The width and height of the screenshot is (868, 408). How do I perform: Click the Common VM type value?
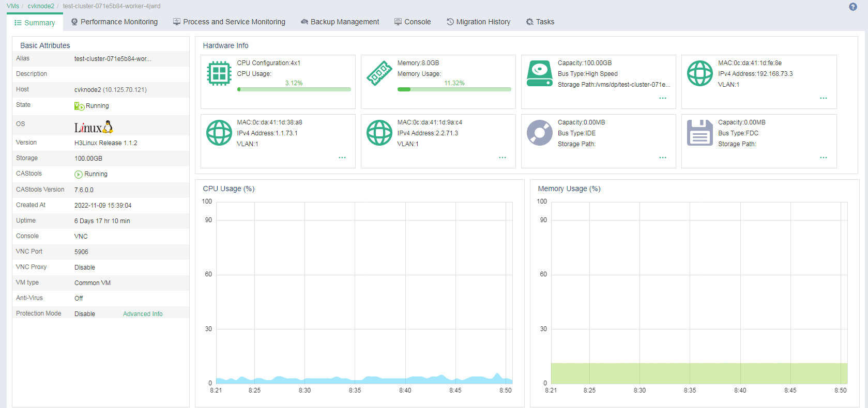(93, 283)
